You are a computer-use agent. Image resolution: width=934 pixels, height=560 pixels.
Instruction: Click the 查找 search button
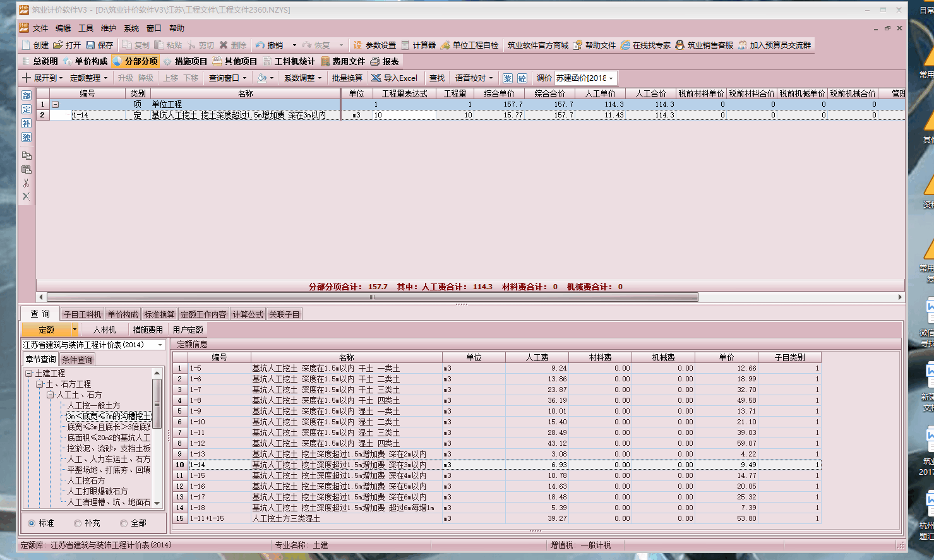tap(436, 78)
